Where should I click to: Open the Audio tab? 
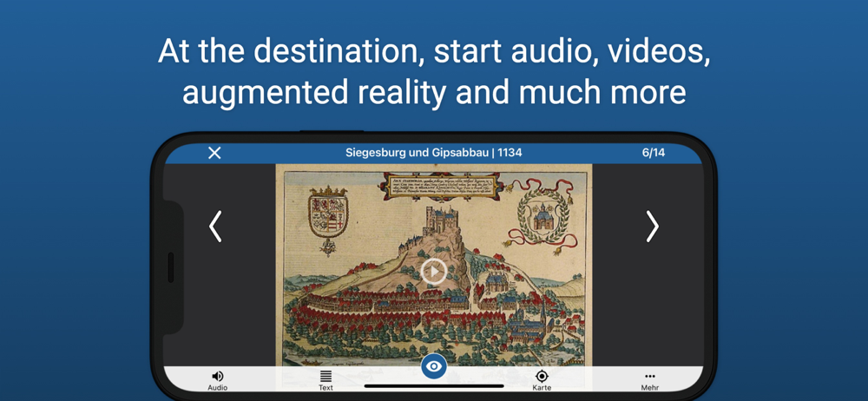pyautogui.click(x=218, y=380)
